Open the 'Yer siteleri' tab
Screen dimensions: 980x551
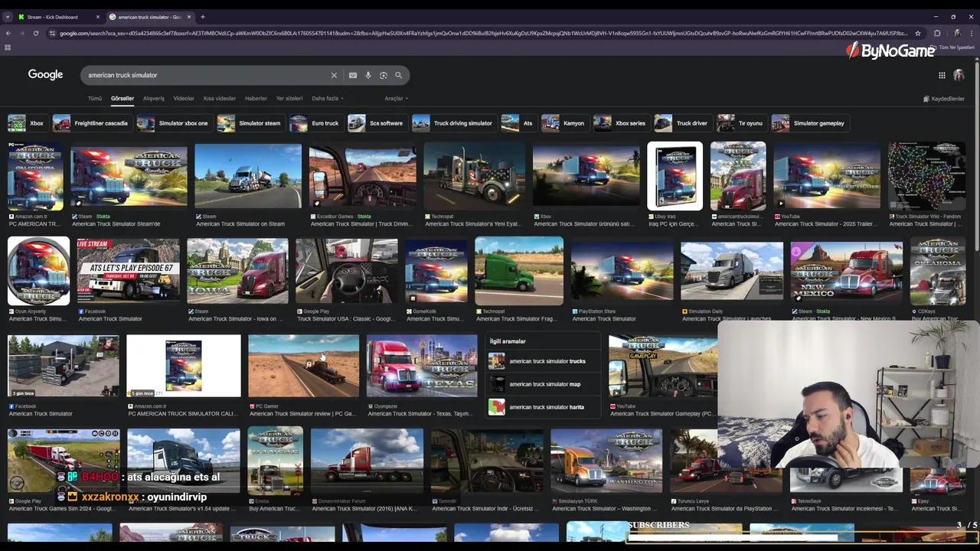[x=289, y=98]
